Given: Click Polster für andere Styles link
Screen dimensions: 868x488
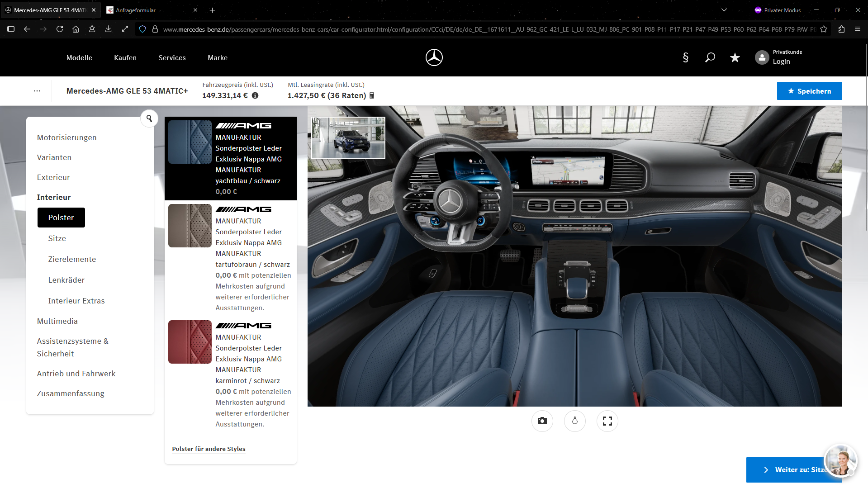Looking at the screenshot, I should point(209,449).
